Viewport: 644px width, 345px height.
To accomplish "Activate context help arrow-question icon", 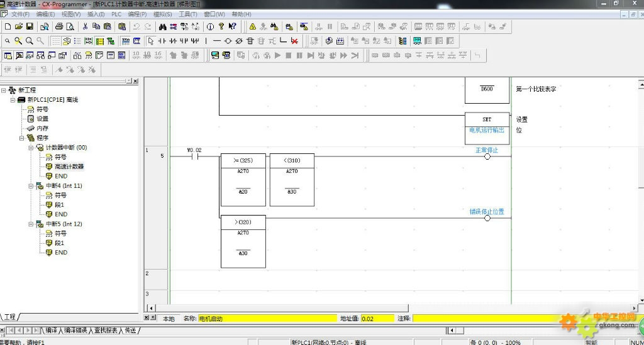I will [233, 26].
